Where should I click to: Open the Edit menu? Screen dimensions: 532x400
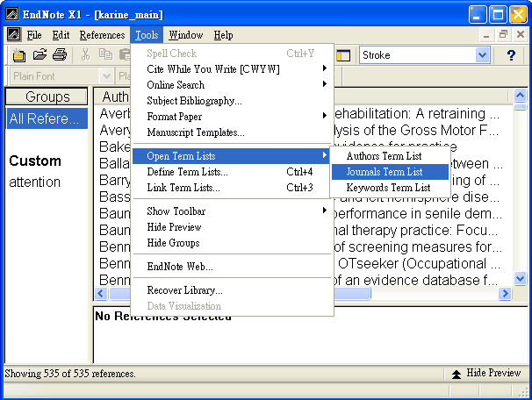tap(61, 35)
